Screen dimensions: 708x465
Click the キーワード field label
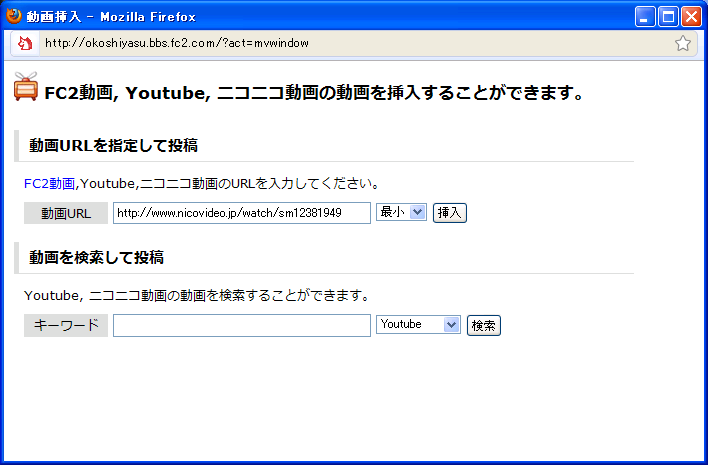66,325
